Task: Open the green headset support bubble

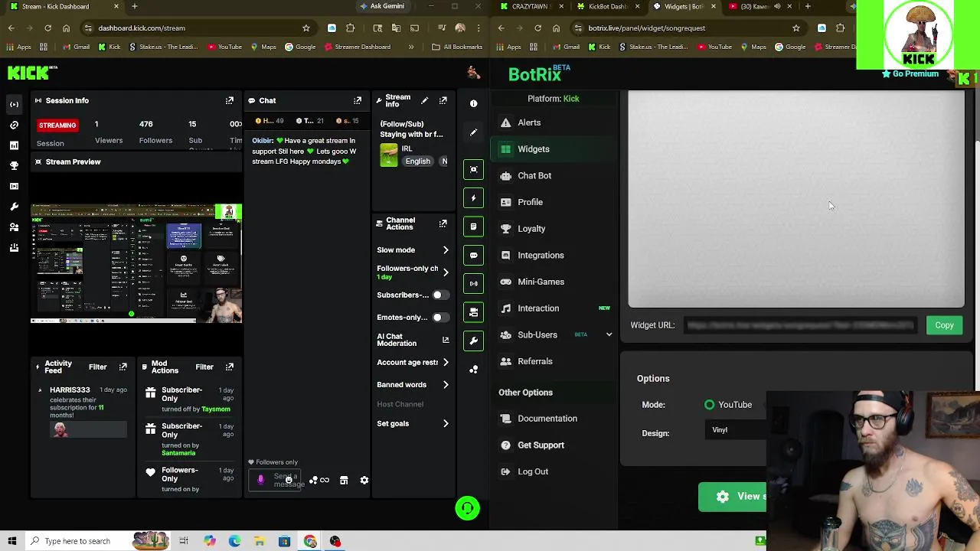Action: point(467,508)
